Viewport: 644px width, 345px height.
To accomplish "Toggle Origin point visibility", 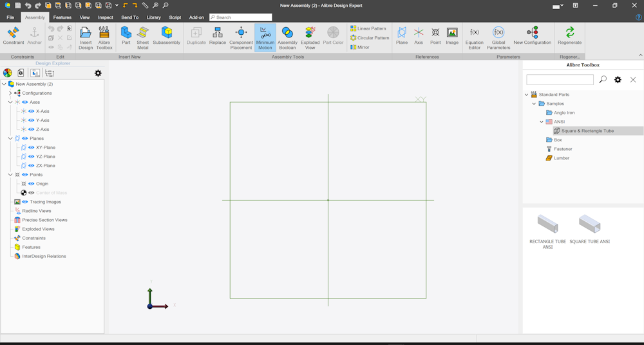I will tap(31, 183).
